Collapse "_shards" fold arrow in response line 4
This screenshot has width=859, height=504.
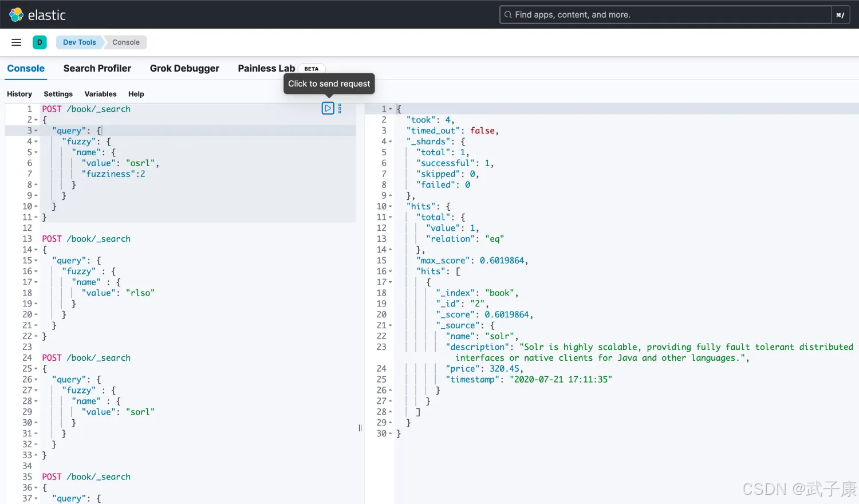[x=391, y=142]
